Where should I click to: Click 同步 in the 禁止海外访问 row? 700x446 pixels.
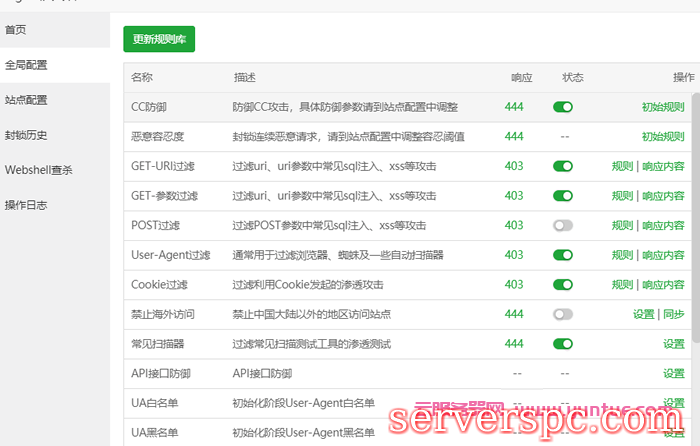pos(674,314)
